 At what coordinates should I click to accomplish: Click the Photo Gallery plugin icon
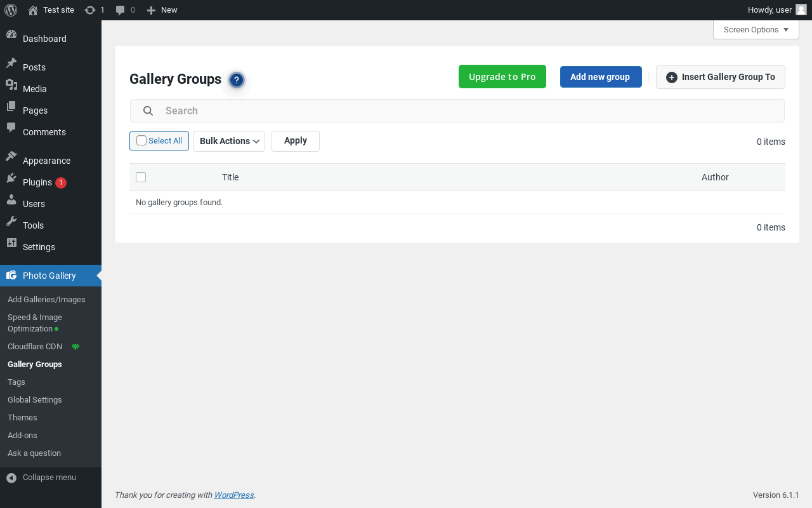(x=11, y=276)
